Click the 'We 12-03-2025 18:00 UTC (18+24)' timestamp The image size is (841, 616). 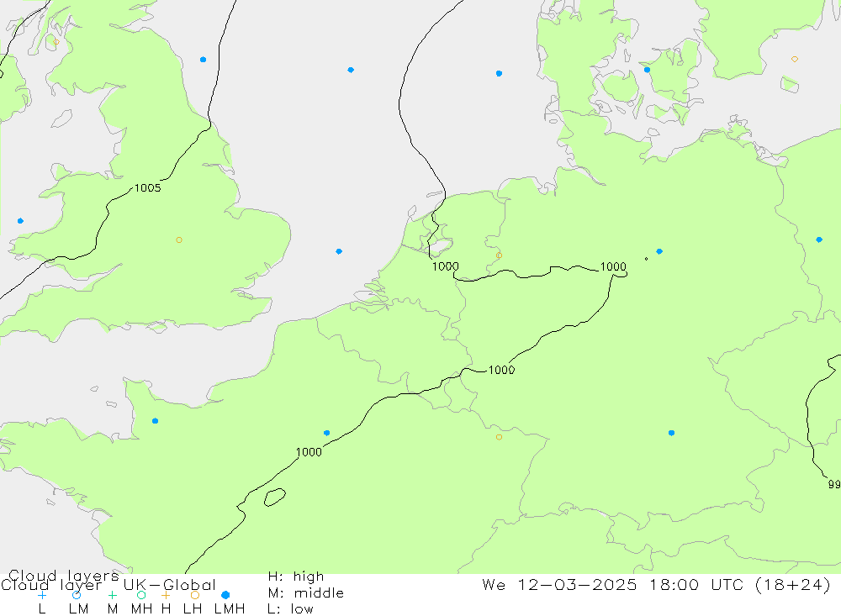(657, 584)
